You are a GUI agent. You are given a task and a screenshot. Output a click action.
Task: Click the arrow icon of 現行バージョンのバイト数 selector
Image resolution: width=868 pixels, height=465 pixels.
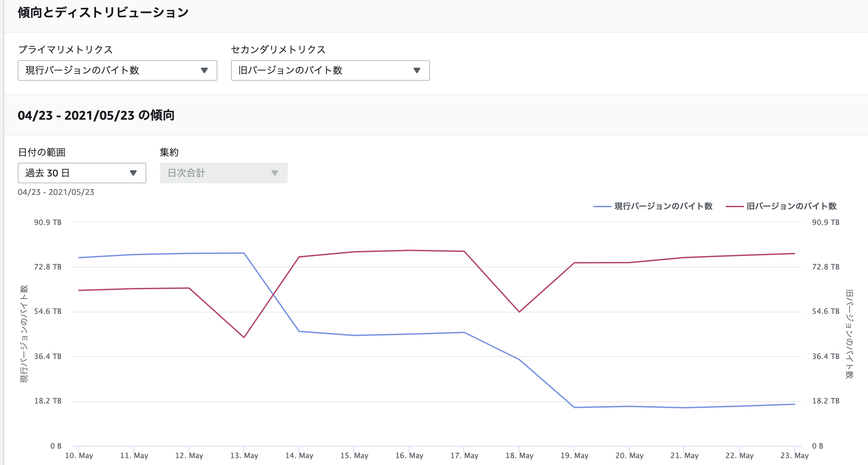click(x=204, y=70)
